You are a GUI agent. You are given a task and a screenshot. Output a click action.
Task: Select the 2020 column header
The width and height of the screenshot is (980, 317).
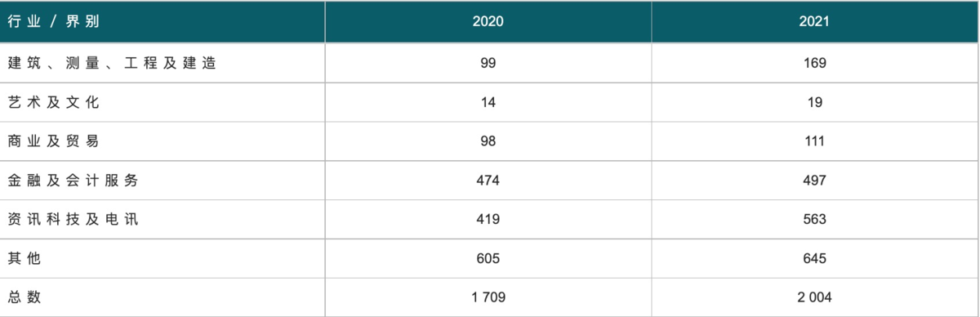(488, 22)
